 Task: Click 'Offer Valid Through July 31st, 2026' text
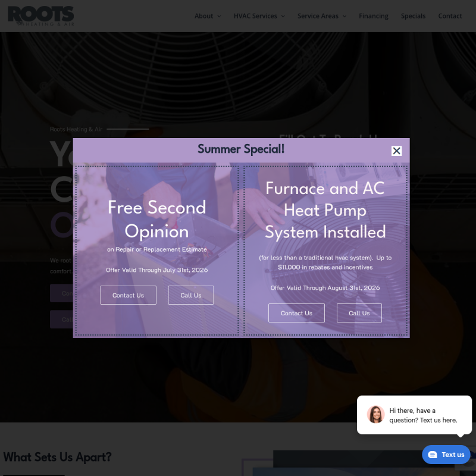(156, 270)
